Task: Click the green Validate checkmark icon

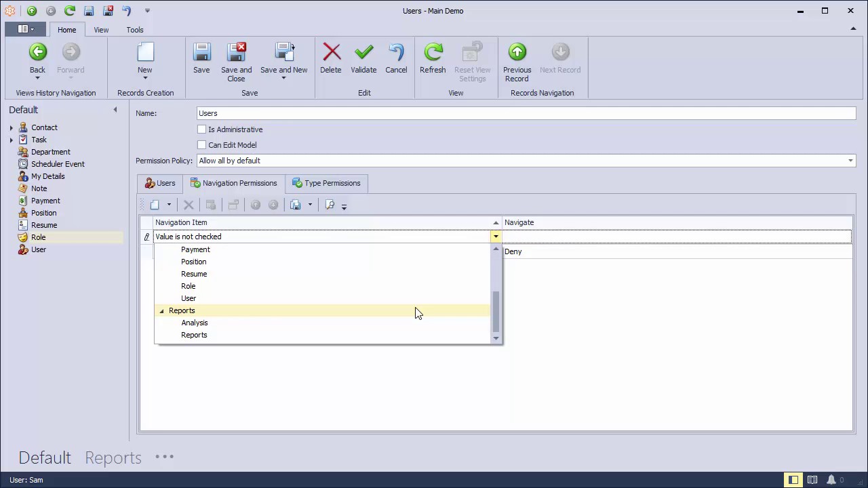Action: (363, 52)
